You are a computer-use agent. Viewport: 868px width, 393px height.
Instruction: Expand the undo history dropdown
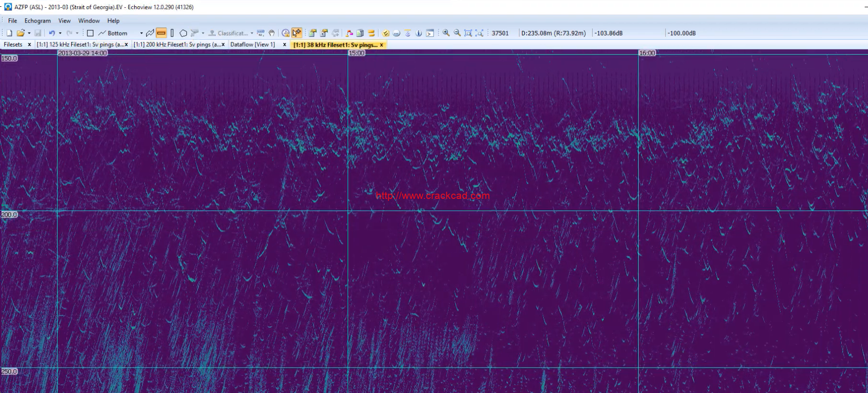(60, 33)
